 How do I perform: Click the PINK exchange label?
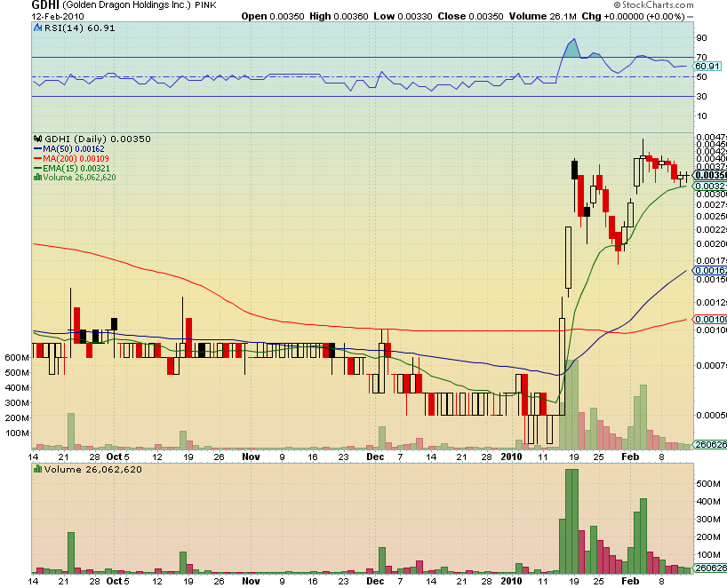click(205, 5)
